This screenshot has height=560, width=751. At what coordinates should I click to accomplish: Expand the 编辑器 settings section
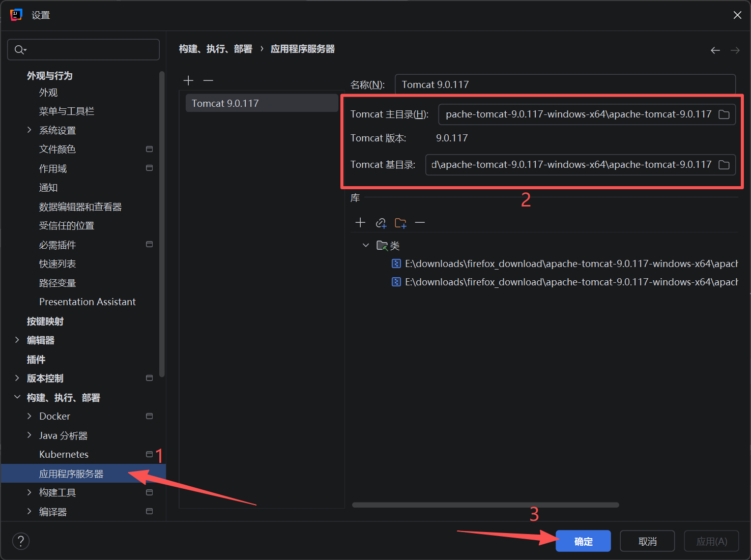click(x=17, y=340)
